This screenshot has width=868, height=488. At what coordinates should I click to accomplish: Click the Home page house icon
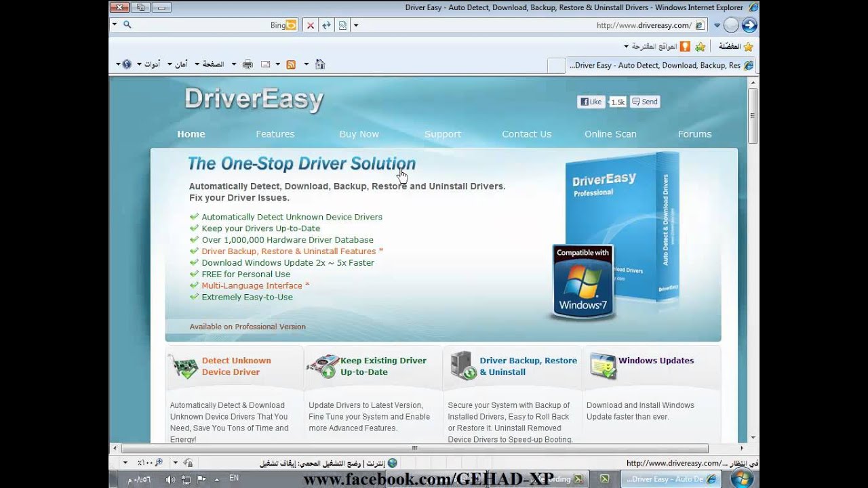(320, 64)
